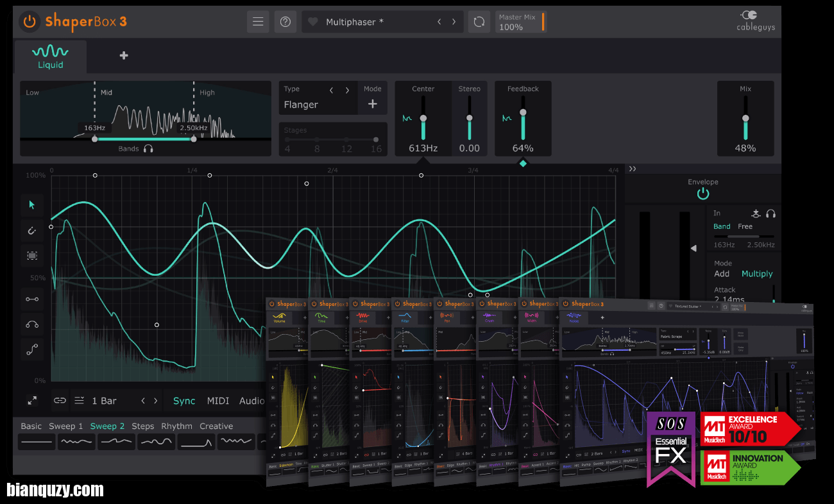Go to the next preset arrow
Screen dimensions: 834x504
454,22
